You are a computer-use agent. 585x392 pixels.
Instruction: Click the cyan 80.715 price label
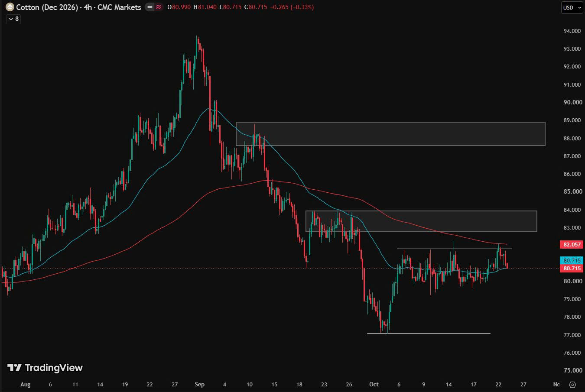coord(572,260)
